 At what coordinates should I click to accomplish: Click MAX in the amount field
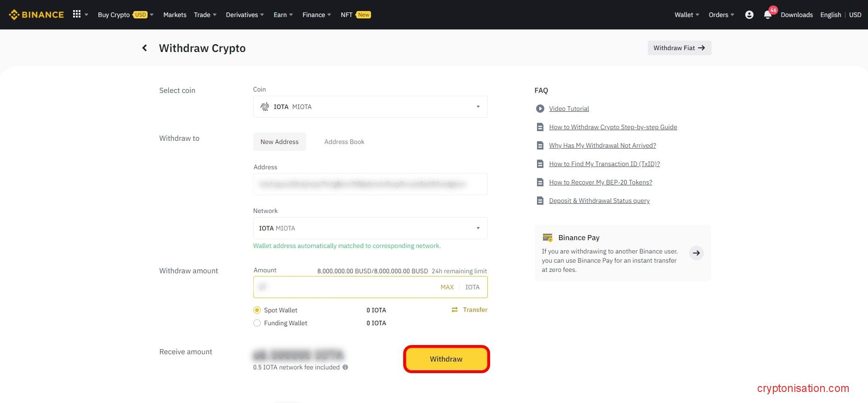447,287
